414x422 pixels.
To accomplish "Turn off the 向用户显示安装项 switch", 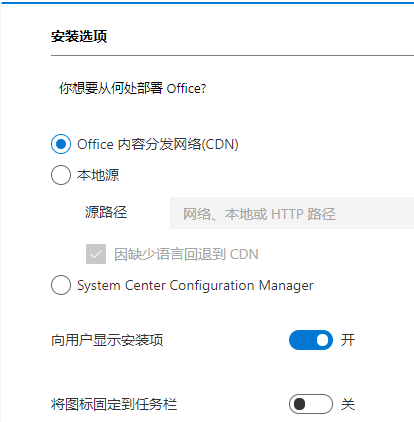I will 311,340.
